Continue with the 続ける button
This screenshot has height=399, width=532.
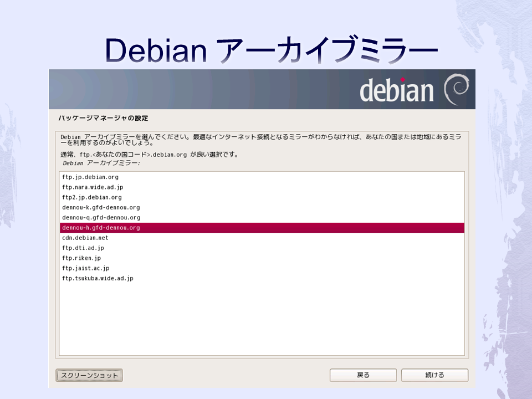coord(434,375)
